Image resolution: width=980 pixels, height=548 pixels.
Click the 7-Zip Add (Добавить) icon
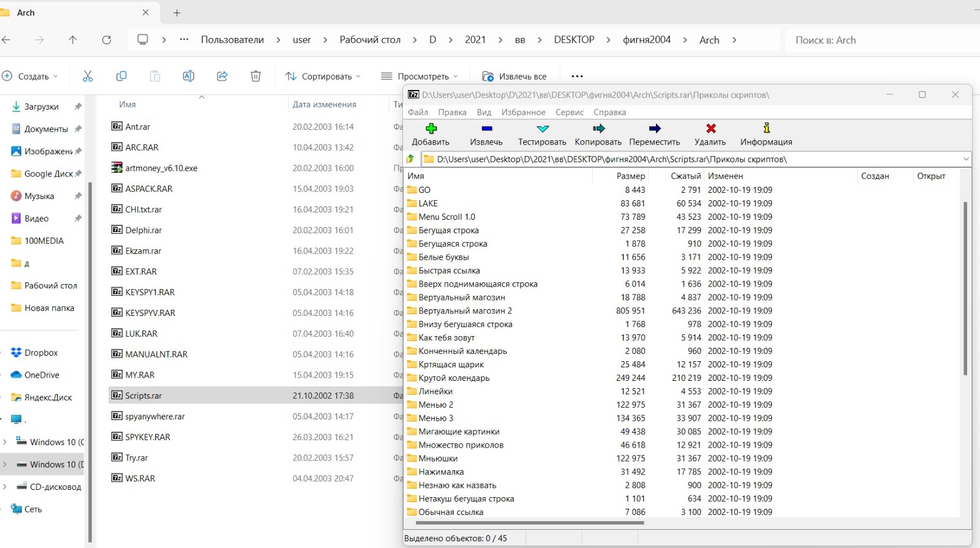[x=431, y=129]
